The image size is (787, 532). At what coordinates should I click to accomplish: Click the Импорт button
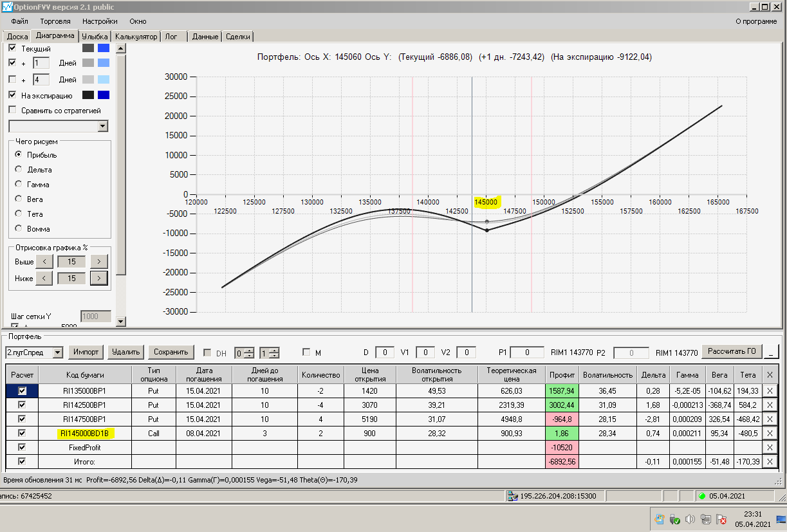pos(86,352)
